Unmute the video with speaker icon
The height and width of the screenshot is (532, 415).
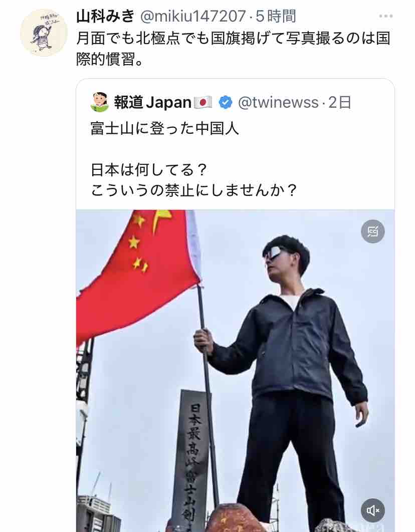point(372,510)
